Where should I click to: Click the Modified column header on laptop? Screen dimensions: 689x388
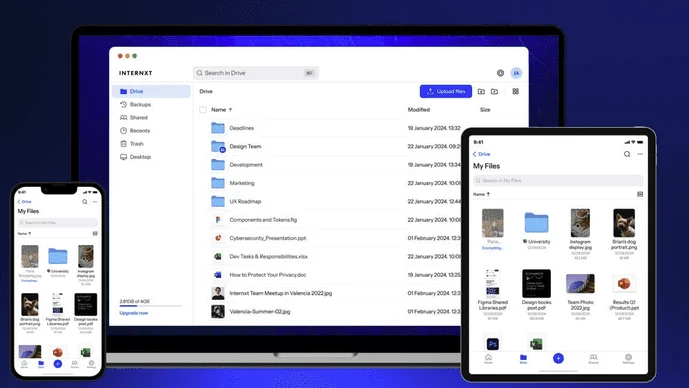418,110
